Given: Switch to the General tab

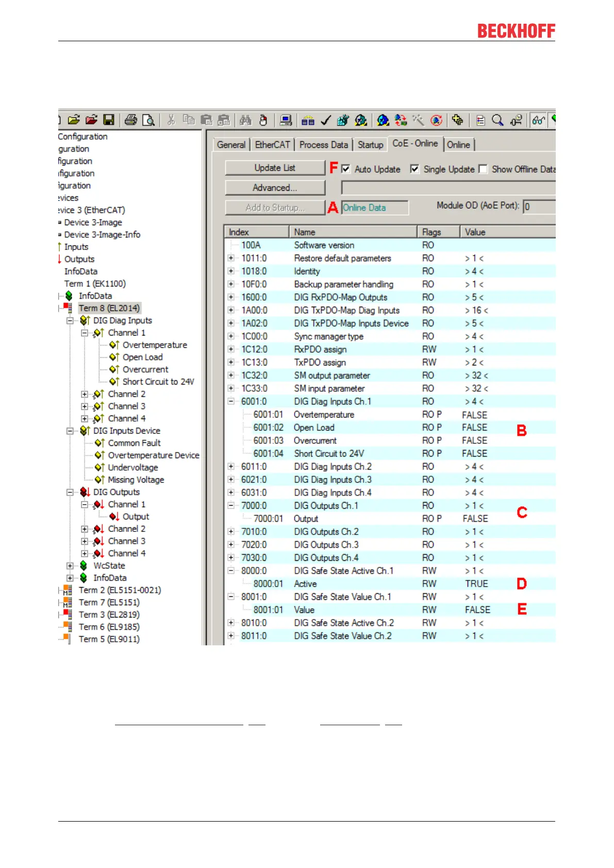Looking at the screenshot, I should [x=231, y=145].
